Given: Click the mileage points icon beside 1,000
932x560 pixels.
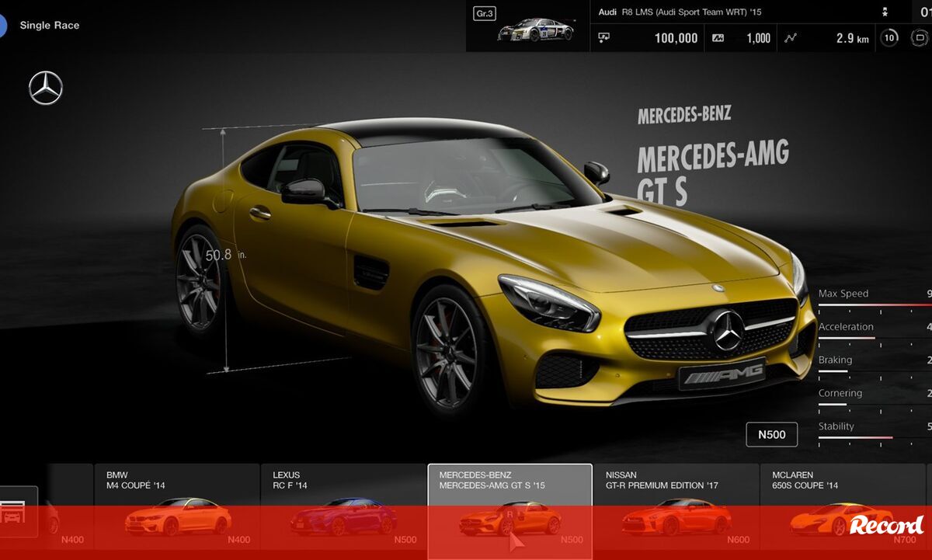Looking at the screenshot, I should pyautogui.click(x=718, y=37).
